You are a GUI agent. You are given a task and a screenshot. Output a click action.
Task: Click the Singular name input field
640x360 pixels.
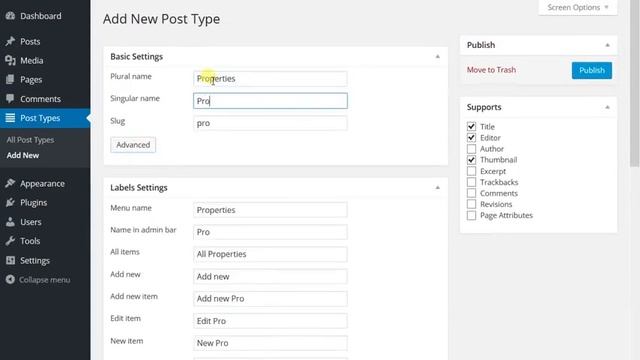pyautogui.click(x=270, y=101)
